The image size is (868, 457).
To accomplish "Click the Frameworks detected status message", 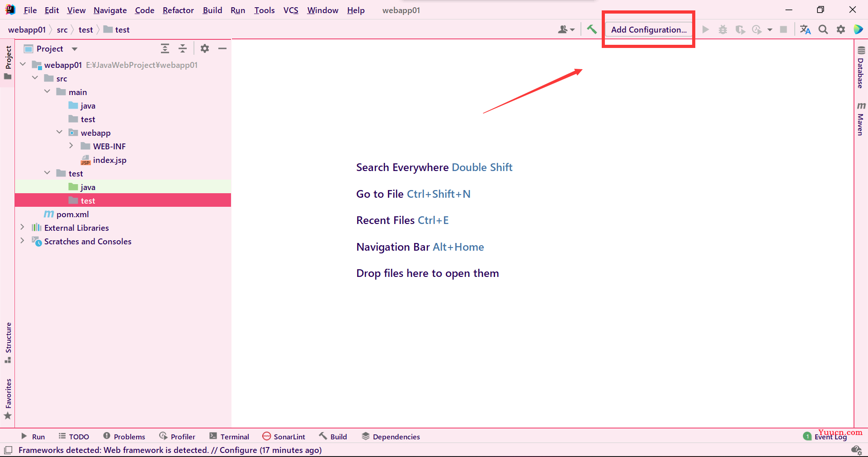I will click(x=170, y=450).
